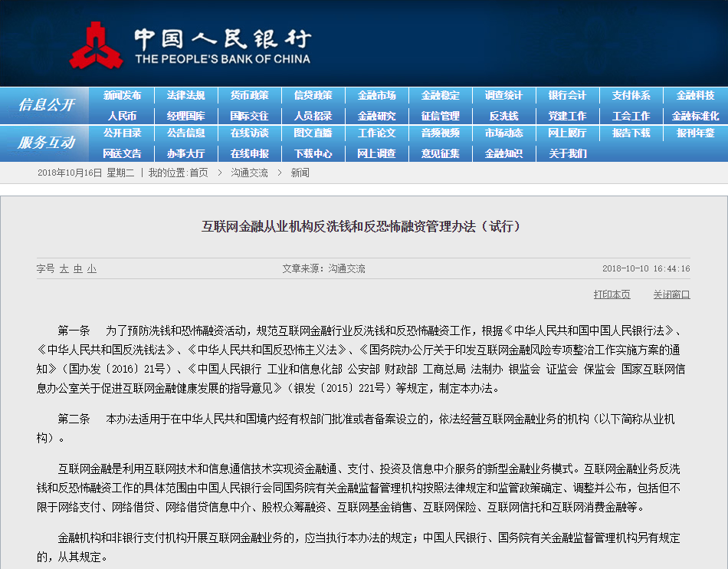Click 首页 in the breadcrumb
Image resolution: width=728 pixels, height=569 pixels.
[x=198, y=173]
